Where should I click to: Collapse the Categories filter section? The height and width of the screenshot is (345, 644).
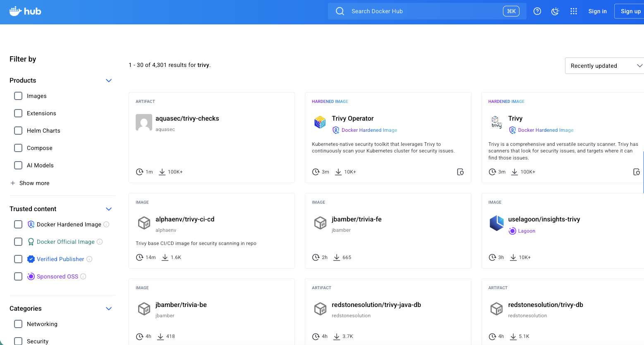[109, 309]
